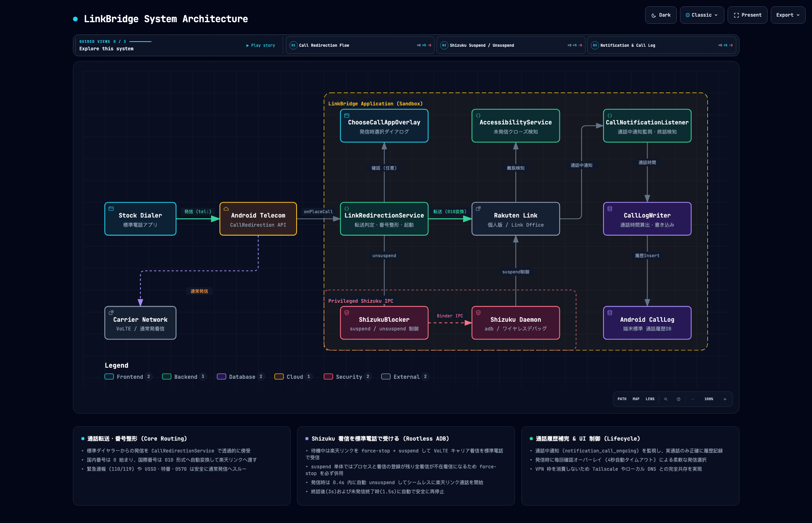Click the Frontend cyan legend swatch
Viewport: 812px width, 523px height.
[109, 377]
